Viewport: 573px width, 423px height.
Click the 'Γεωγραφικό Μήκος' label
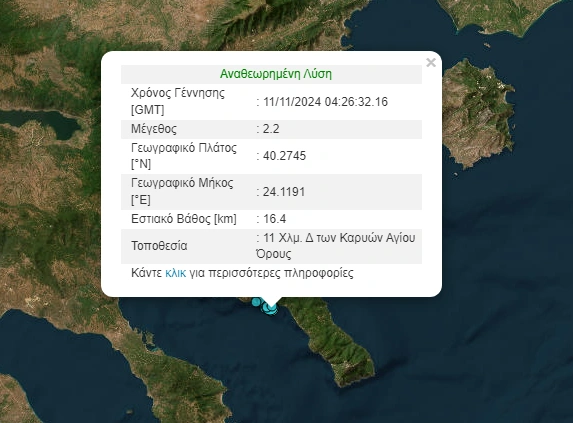[182, 183]
